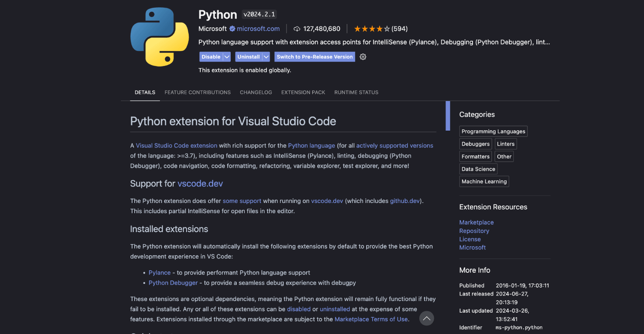Select the Runtime Status tab

[x=356, y=92]
